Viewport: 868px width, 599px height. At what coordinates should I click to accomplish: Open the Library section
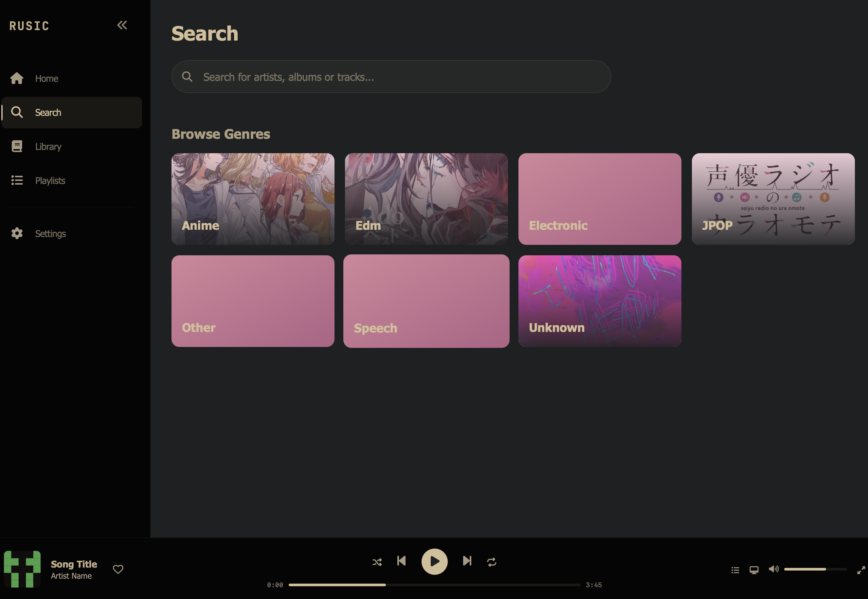point(48,146)
